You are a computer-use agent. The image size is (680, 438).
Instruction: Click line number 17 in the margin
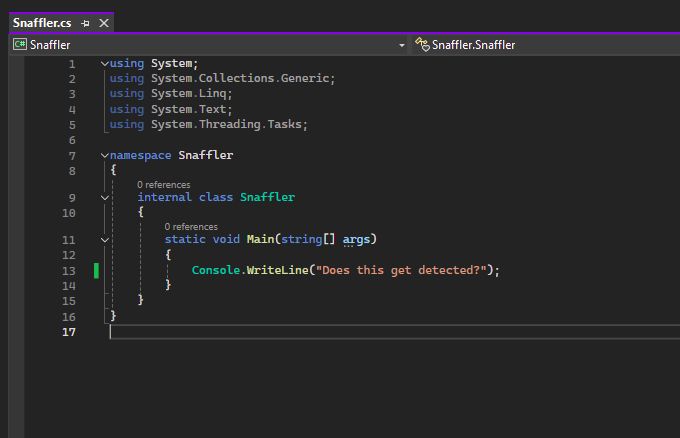(69, 332)
